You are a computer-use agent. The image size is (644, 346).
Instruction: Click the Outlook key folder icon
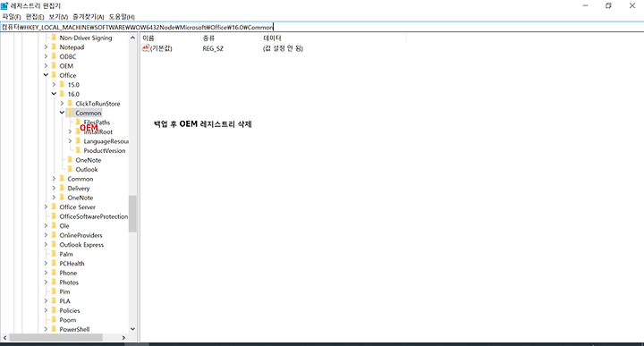[70, 169]
